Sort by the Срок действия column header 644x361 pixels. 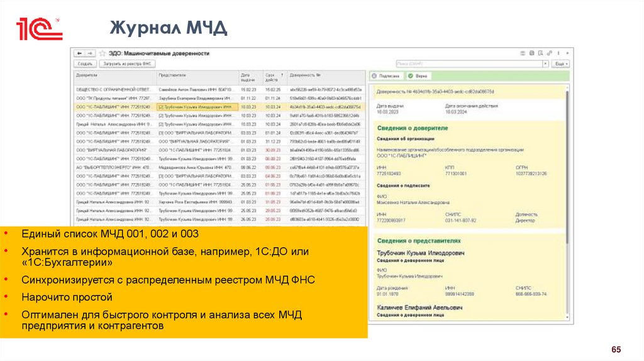pyautogui.click(x=274, y=77)
